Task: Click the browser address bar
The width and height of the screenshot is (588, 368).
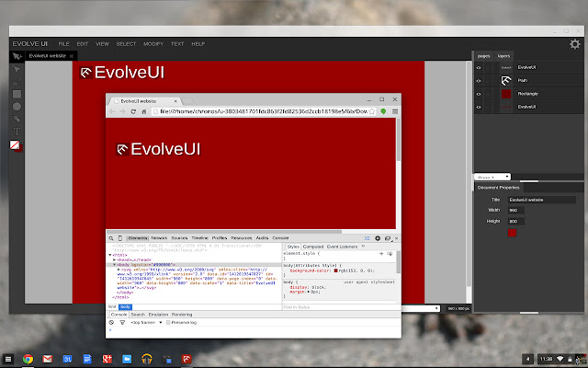Action: click(x=264, y=111)
